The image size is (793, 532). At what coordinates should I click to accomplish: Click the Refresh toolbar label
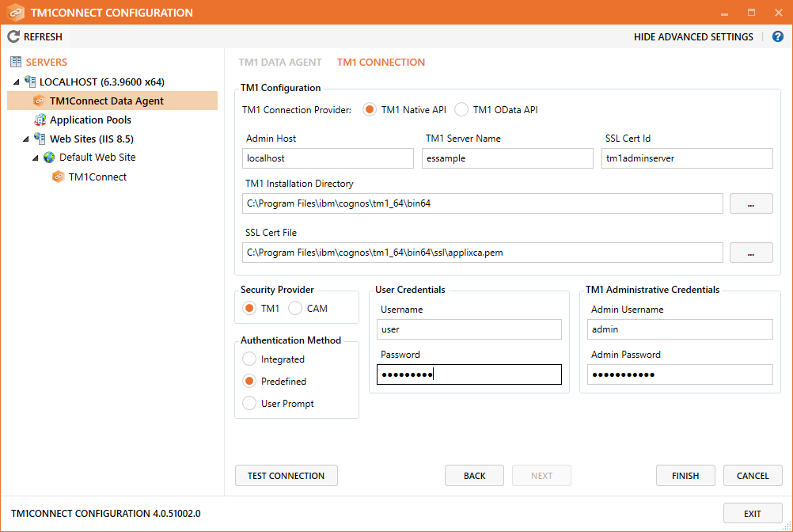pyautogui.click(x=43, y=37)
